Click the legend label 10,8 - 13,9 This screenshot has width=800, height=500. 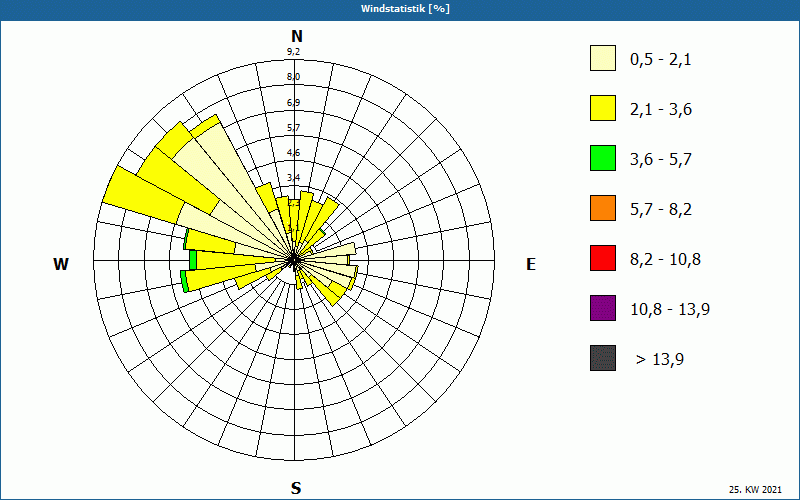670,310
